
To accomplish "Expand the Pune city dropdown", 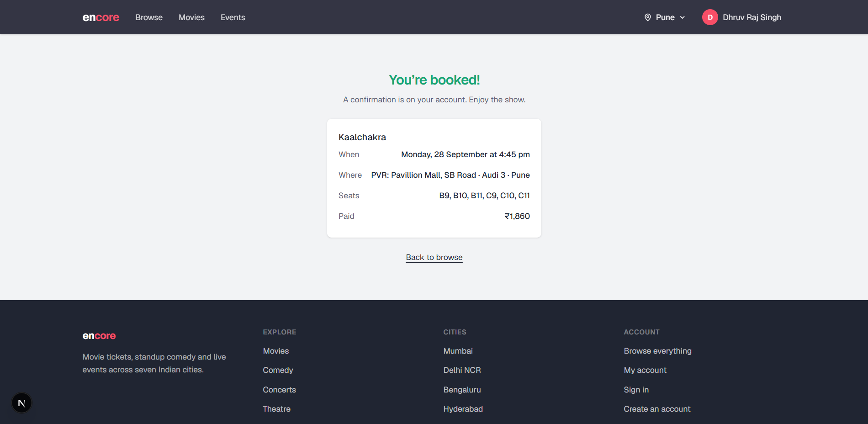I will coord(665,17).
